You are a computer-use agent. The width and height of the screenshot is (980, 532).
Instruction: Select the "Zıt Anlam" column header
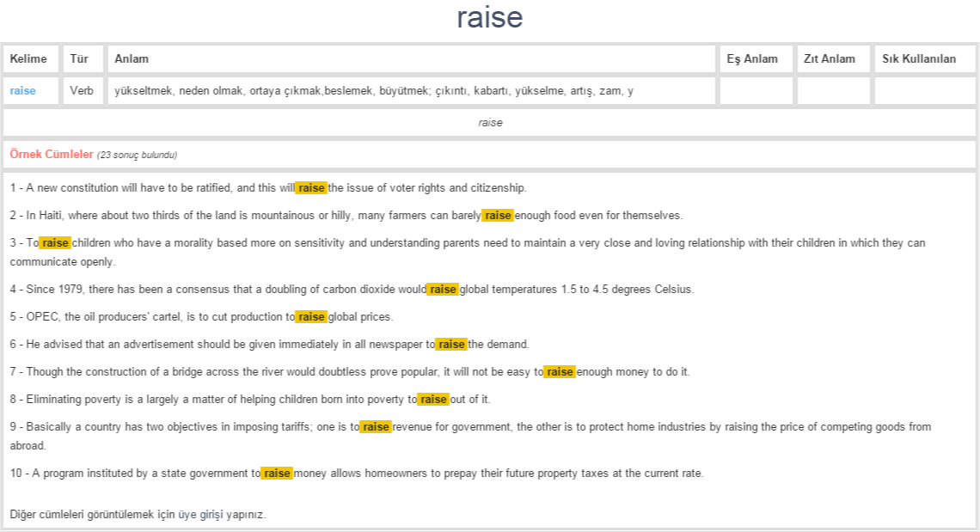tap(829, 59)
